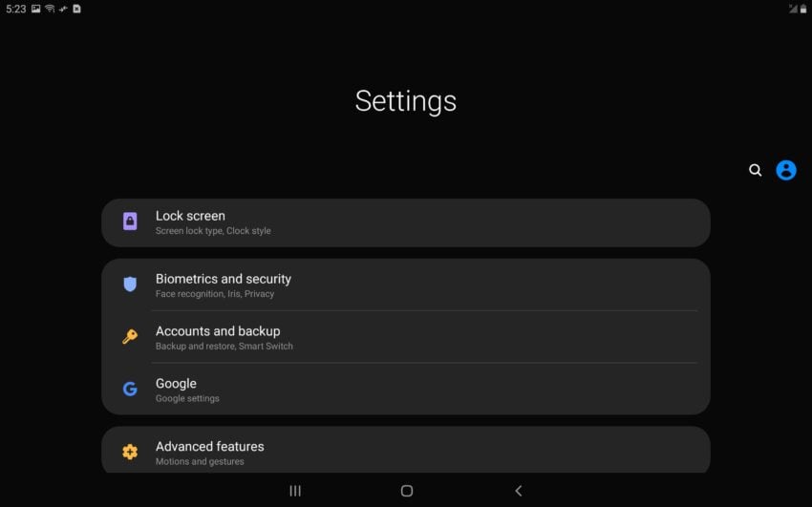812x507 pixels.
Task: Click the battery indicator in status bar
Action: pyautogui.click(x=803, y=9)
